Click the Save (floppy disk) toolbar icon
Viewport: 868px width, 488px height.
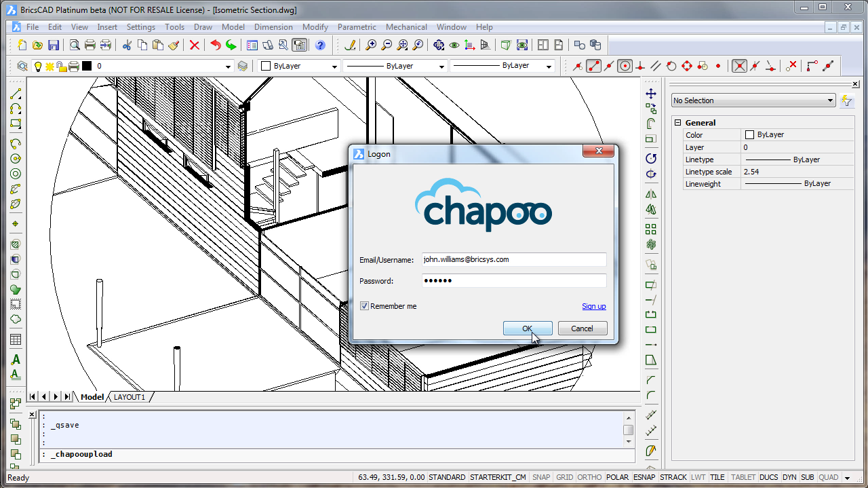point(54,45)
